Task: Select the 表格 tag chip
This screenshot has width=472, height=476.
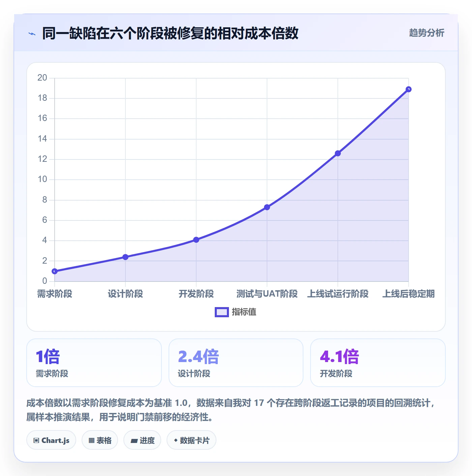Action: point(100,440)
